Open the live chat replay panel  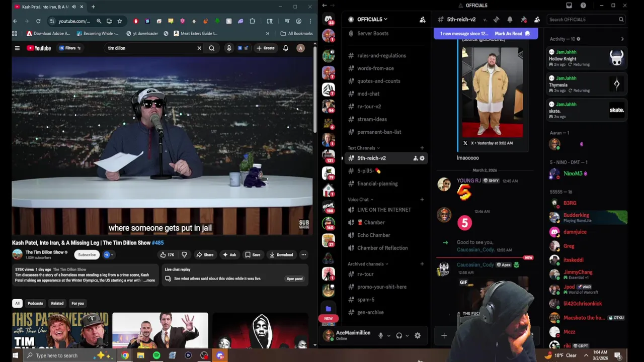click(x=294, y=279)
